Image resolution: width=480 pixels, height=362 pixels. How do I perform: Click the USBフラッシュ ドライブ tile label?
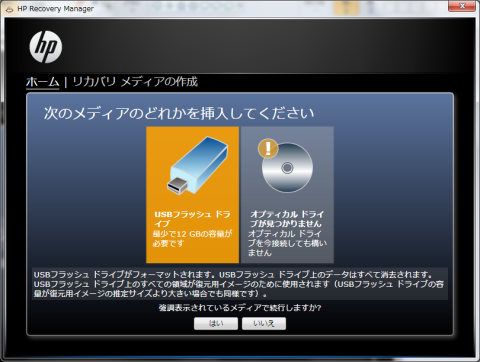click(x=192, y=219)
